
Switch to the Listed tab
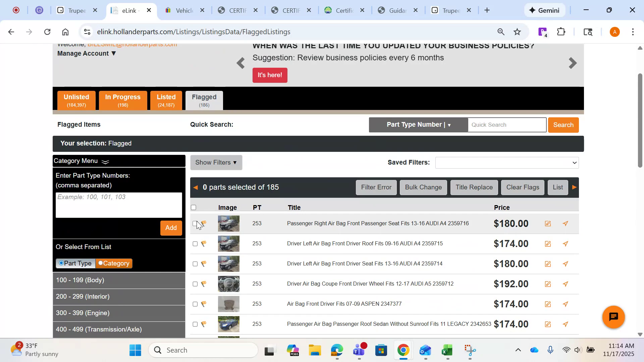click(166, 100)
